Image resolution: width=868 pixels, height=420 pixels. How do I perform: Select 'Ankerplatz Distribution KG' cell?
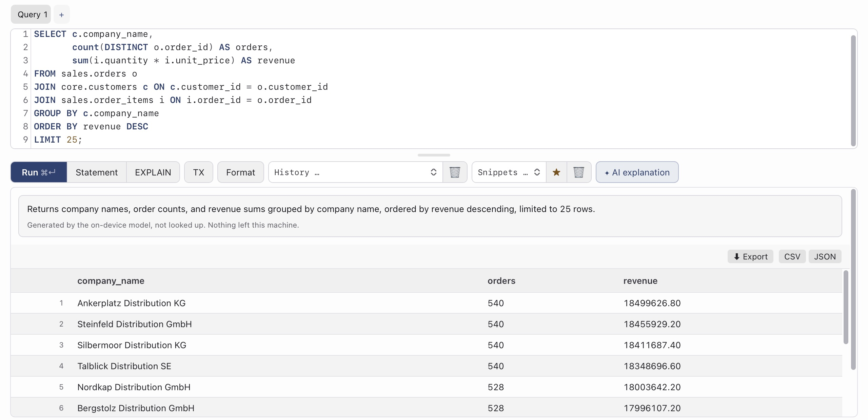coord(132,303)
